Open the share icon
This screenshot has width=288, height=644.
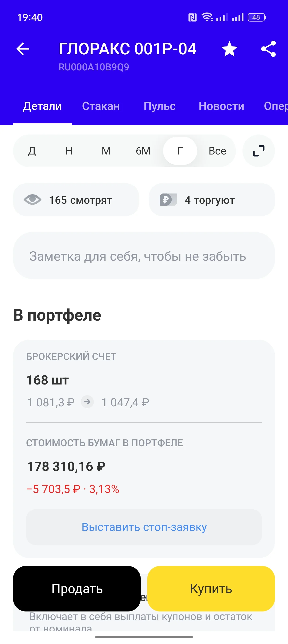click(268, 49)
